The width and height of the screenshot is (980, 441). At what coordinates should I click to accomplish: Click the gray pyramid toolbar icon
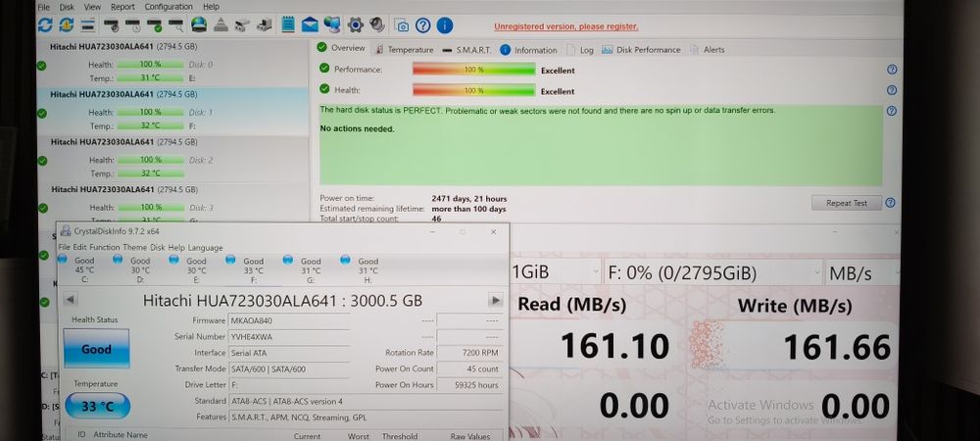click(220, 25)
